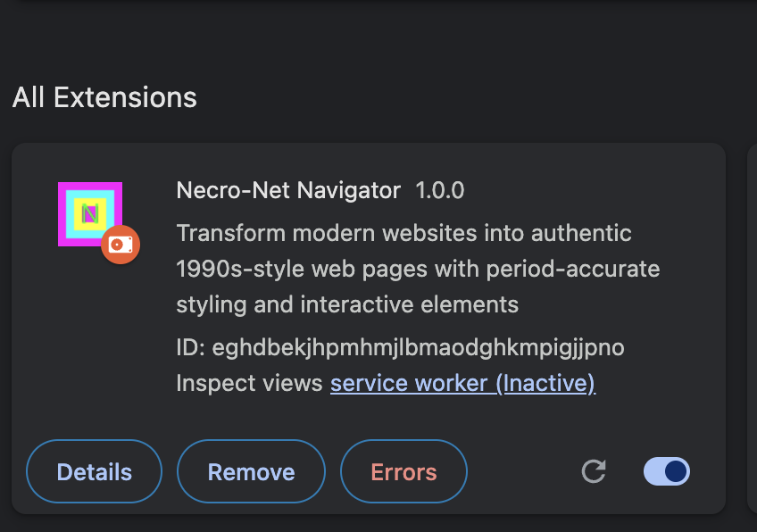
Task: Open Details for Necro-Net Navigator
Action: (x=94, y=472)
